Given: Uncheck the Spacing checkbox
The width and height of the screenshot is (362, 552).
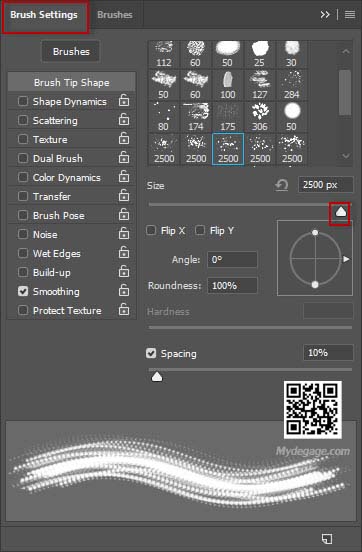Looking at the screenshot, I should 151,353.
